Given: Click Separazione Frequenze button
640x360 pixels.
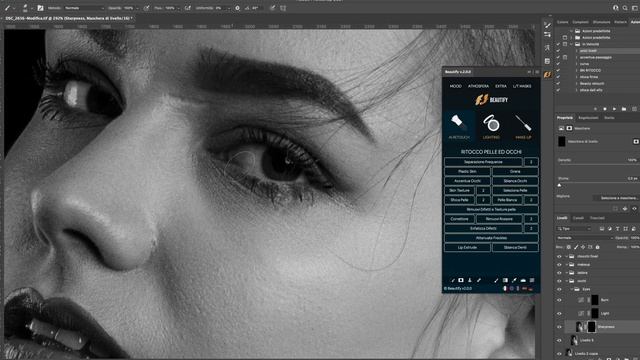Looking at the screenshot, I should point(483,162).
